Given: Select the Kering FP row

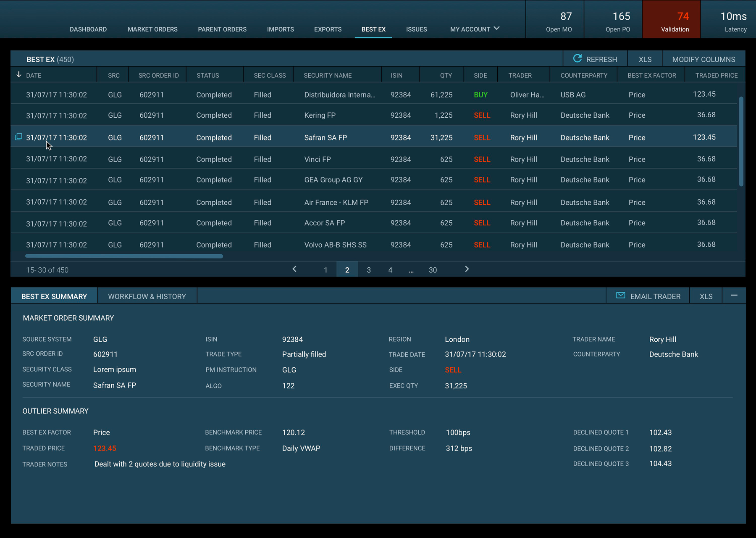Looking at the screenshot, I should click(x=374, y=115).
